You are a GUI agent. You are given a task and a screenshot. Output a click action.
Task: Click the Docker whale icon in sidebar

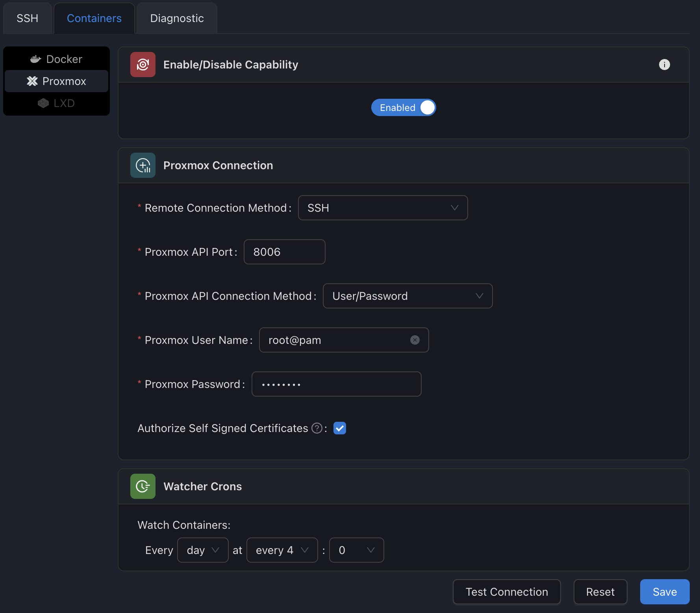coord(36,59)
